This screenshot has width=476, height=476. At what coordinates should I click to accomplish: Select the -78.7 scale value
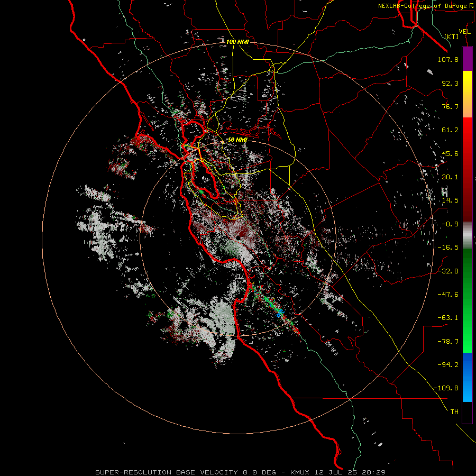(448, 342)
